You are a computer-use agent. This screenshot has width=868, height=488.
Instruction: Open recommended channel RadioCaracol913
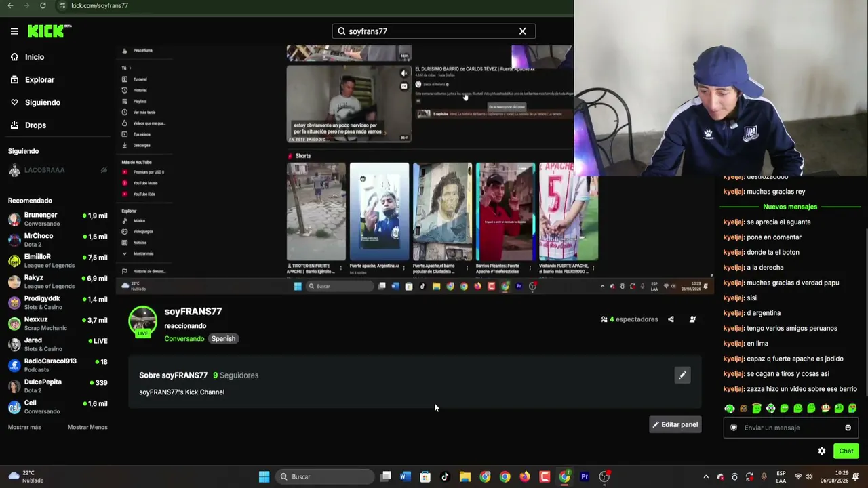[58, 365]
